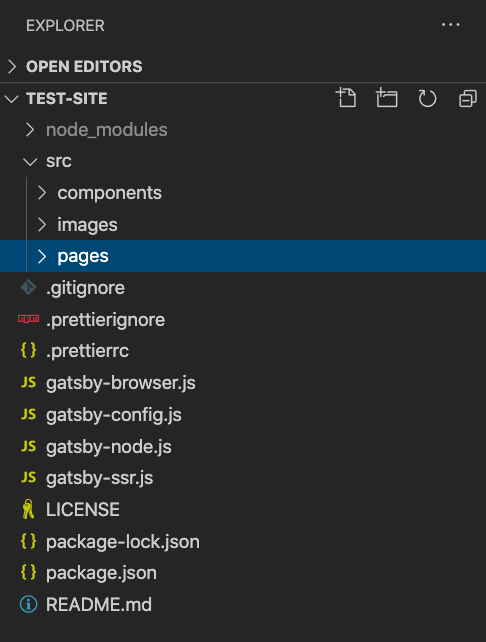The image size is (486, 642).
Task: Refresh the explorer with the refresh icon
Action: 427,98
